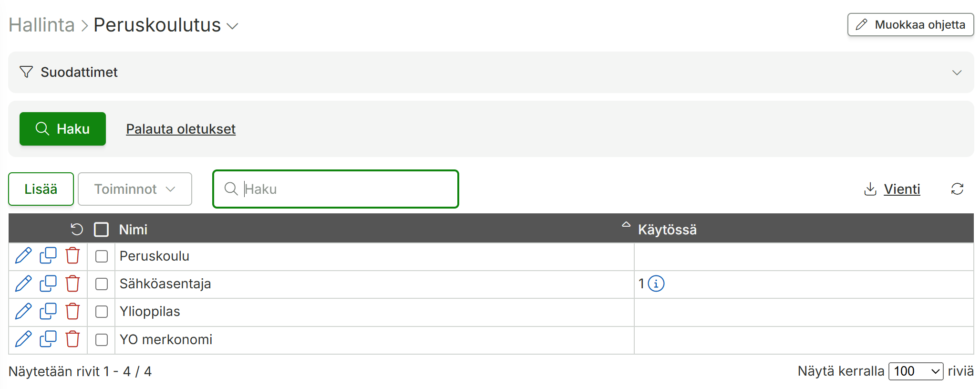Focus the Haku search text field
This screenshot has width=980, height=389.
point(335,189)
